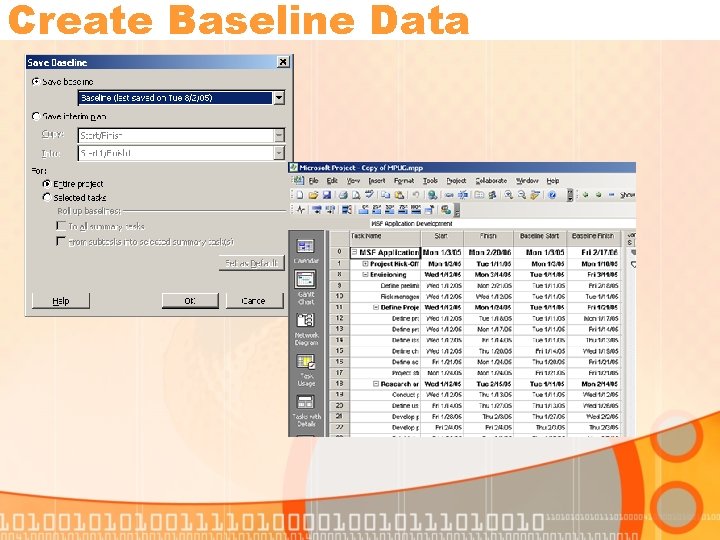This screenshot has height=540, width=720.
Task: Expand the Project Kick-Off task group
Action: tap(365, 264)
